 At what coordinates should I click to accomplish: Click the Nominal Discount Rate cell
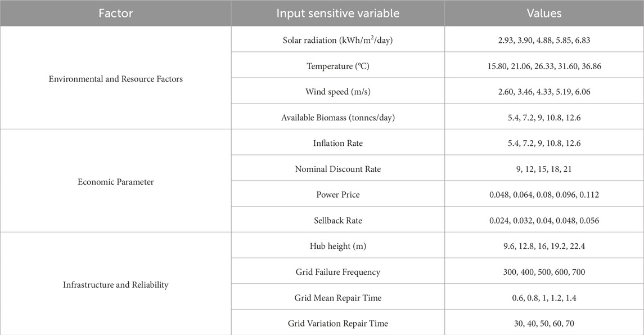point(337,169)
